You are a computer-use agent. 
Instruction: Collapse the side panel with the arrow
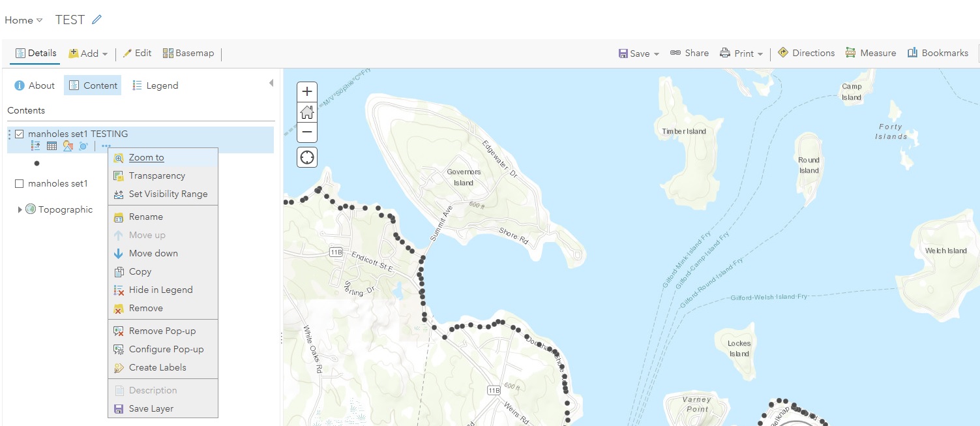[271, 84]
